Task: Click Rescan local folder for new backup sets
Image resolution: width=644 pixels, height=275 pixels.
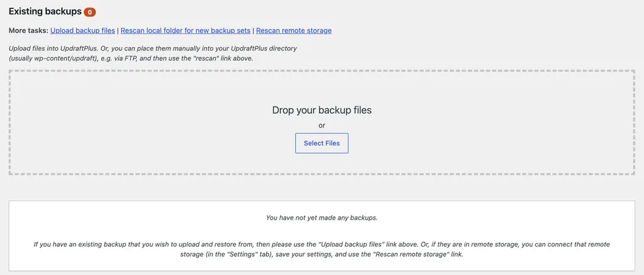Action: (186, 30)
